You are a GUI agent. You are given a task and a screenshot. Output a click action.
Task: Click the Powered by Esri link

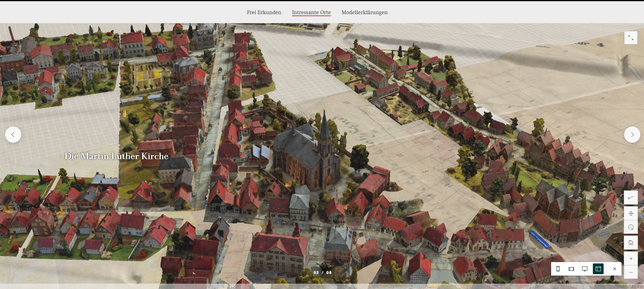[x=629, y=286]
